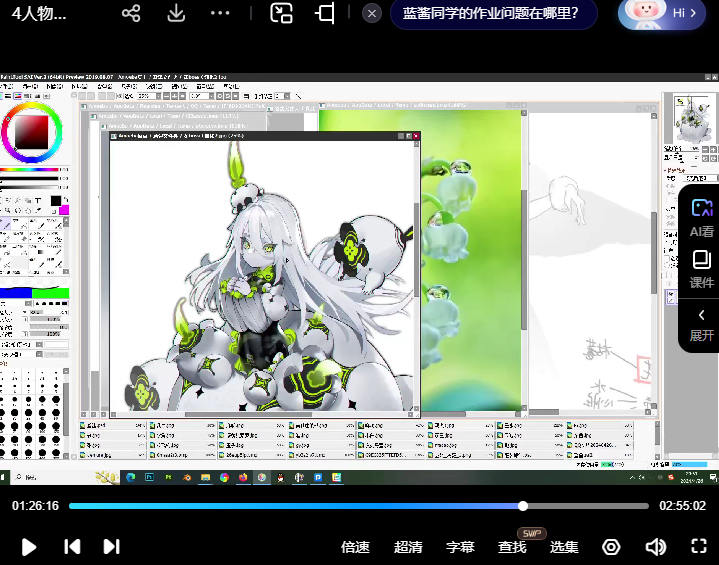Screen dimensions: 719x565
Task: Enter fullscreen mode
Action: [699, 546]
